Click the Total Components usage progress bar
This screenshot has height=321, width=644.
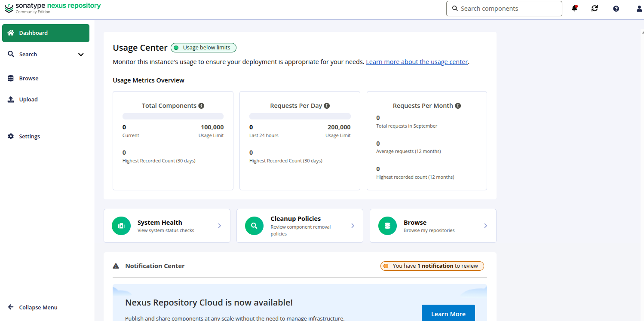(173, 116)
